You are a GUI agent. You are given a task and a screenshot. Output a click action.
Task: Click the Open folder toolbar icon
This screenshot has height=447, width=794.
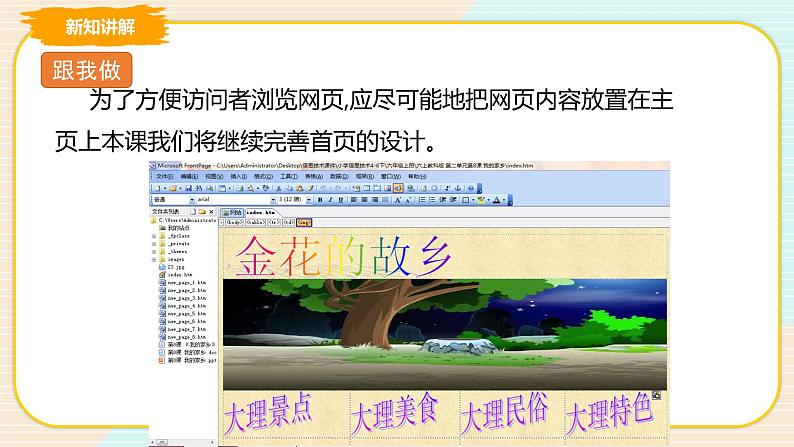(172, 188)
